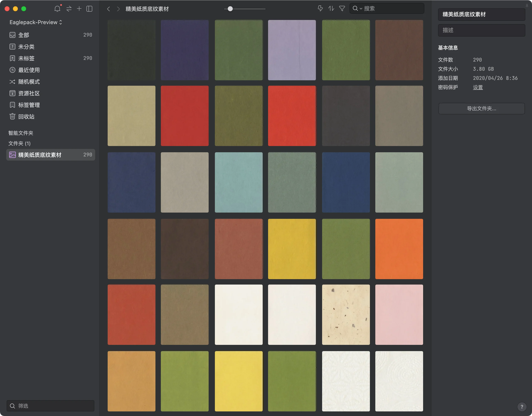The height and width of the screenshot is (416, 532).
Task: Open 最近使用 in the sidebar
Action: tap(51, 70)
